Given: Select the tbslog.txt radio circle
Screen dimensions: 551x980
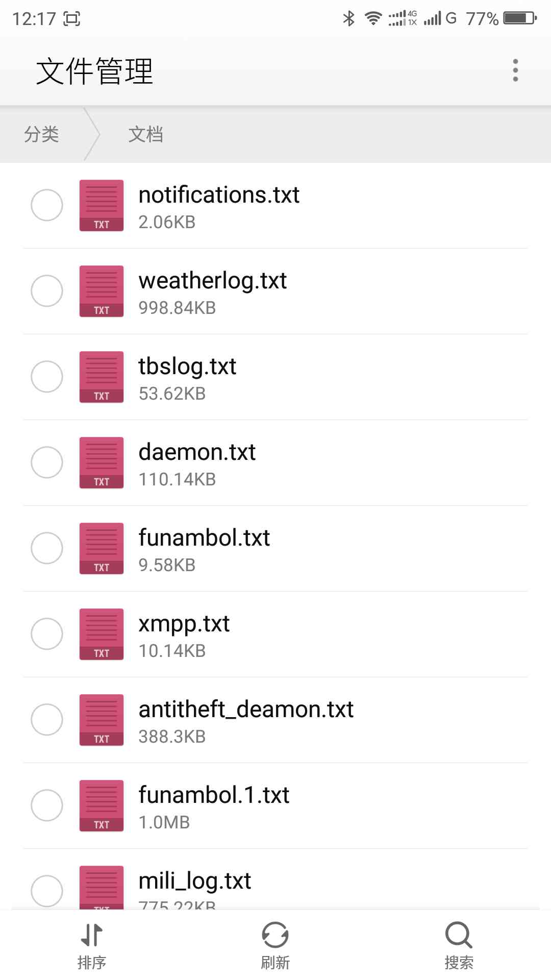Looking at the screenshot, I should point(47,377).
